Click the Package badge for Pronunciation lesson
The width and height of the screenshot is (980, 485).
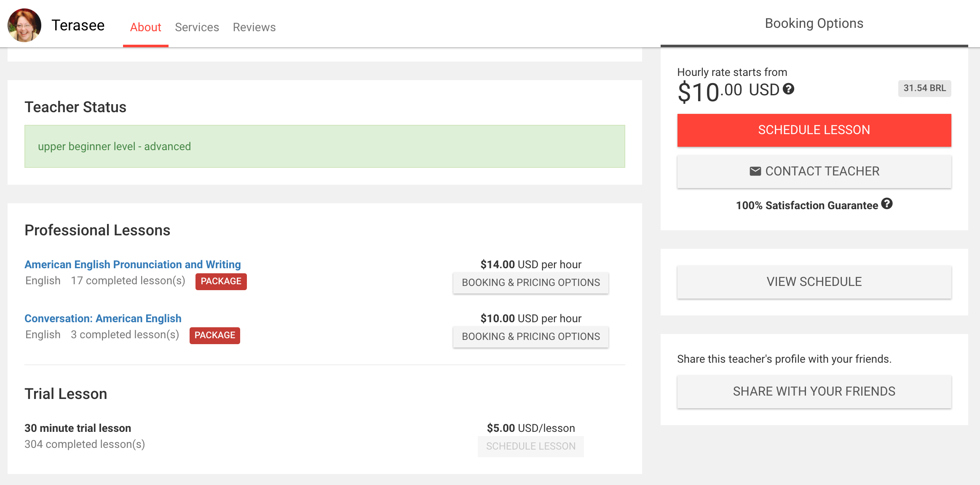point(221,281)
